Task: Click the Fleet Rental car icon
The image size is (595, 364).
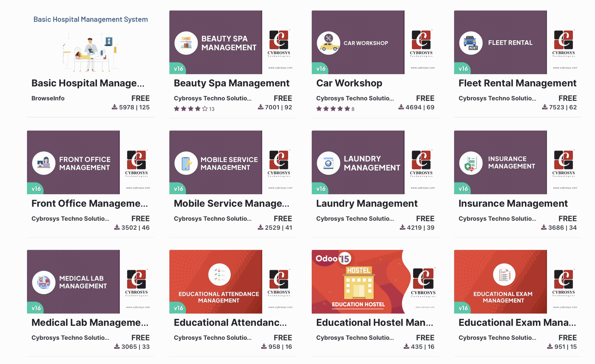Action: [471, 43]
